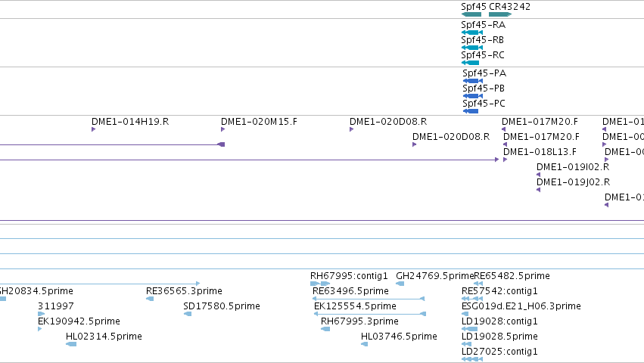Screen dimensions: 644x363
Task: Click the CR43242 gene arrow glyph
Action: 500,14
